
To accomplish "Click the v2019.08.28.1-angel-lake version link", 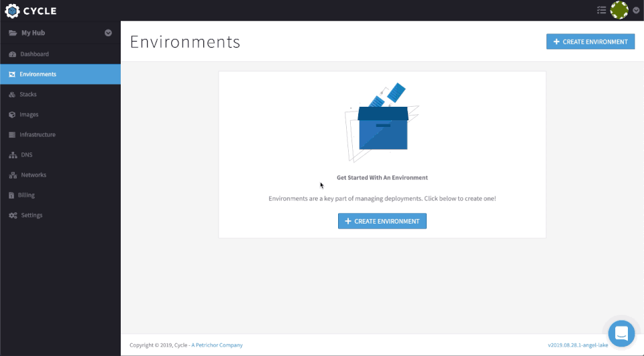I will click(x=578, y=345).
